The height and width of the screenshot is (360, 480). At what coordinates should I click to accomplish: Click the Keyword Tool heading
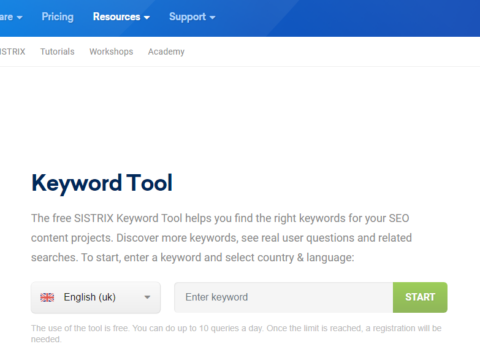[x=102, y=183]
